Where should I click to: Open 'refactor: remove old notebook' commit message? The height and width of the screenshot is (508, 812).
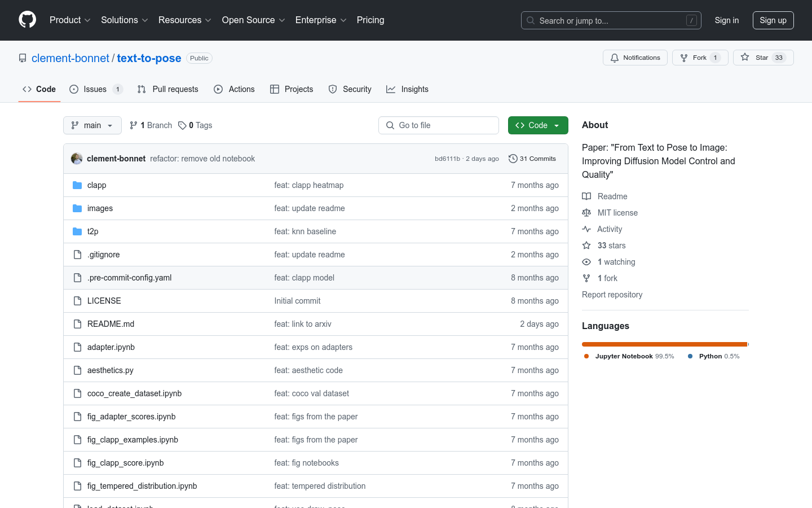(x=202, y=159)
